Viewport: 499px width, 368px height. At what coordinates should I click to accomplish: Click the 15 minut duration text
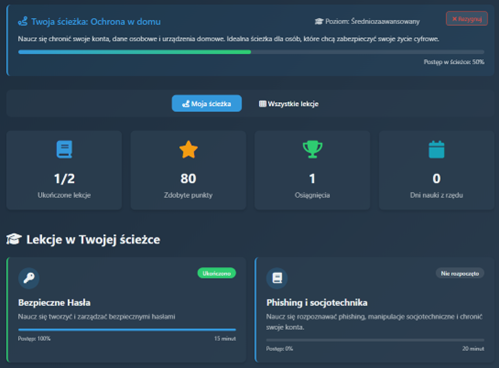click(x=225, y=338)
